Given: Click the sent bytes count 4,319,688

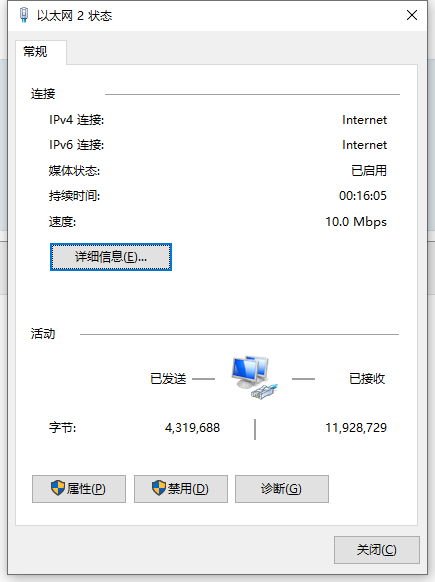Looking at the screenshot, I should tap(192, 428).
